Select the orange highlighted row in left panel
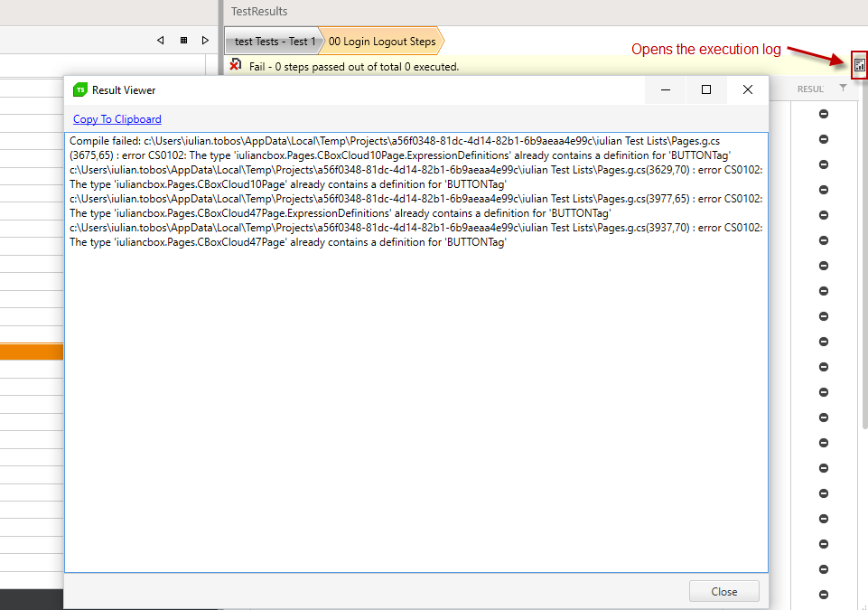The image size is (868, 610). click(32, 352)
